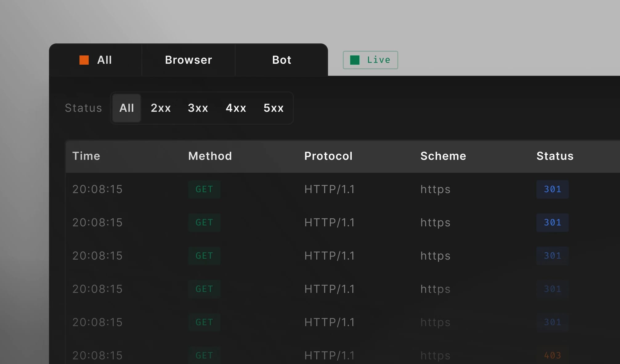Click the Method column header
This screenshot has height=364, width=620.
210,156
